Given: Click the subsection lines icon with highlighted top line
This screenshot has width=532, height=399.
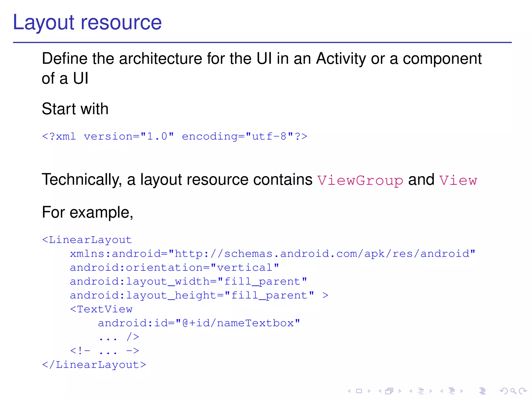Looking at the screenshot, I should tap(421, 391).
